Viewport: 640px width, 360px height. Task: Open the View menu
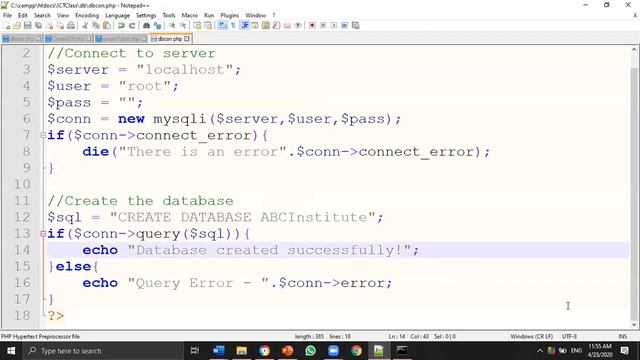(62, 15)
